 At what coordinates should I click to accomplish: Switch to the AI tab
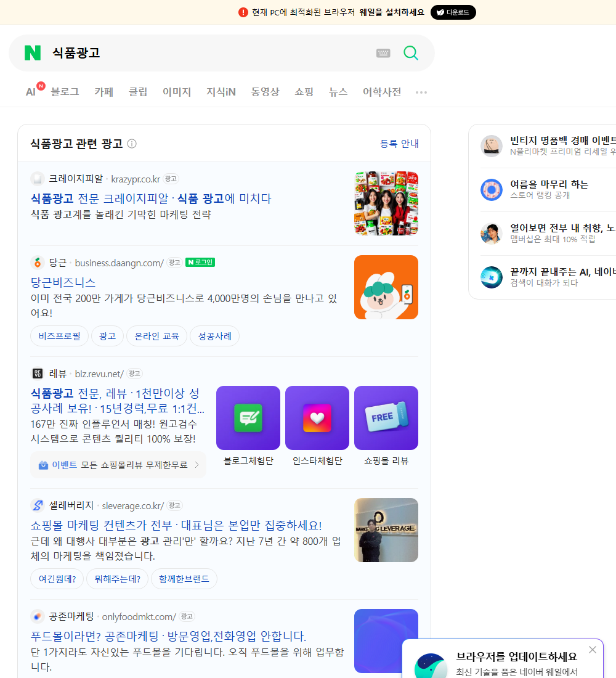pyautogui.click(x=31, y=92)
